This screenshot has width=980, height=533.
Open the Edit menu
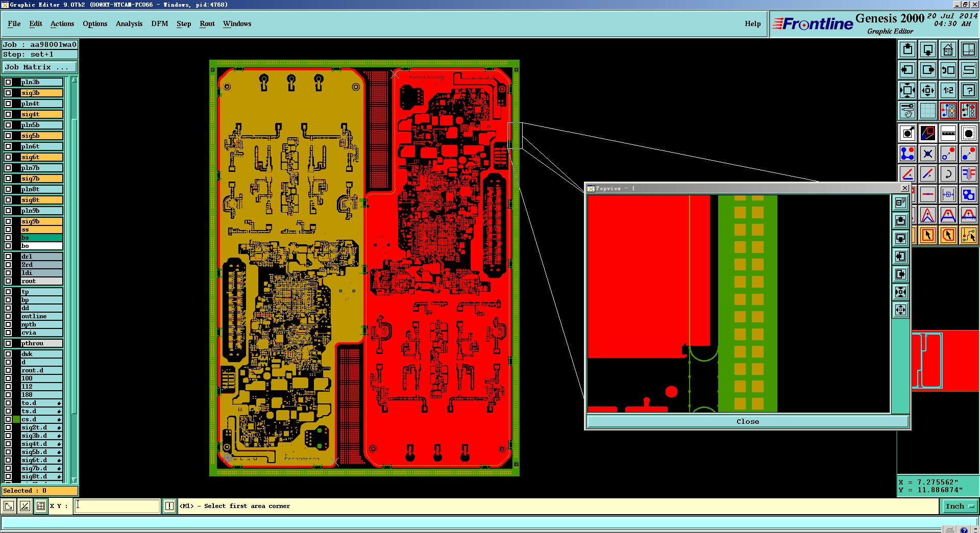(36, 23)
